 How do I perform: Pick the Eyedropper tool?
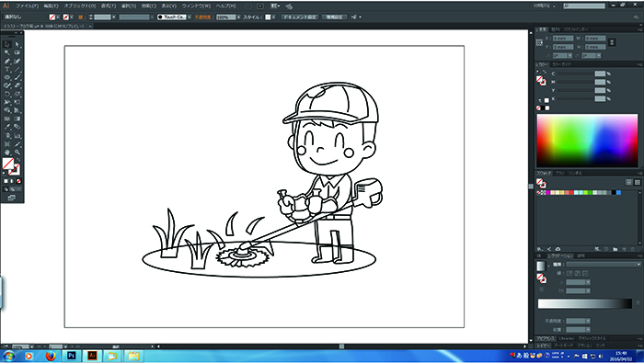[x=7, y=127]
